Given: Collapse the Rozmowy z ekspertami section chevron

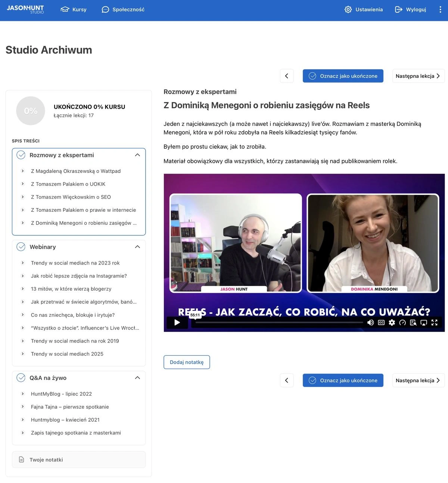Looking at the screenshot, I should pyautogui.click(x=137, y=155).
